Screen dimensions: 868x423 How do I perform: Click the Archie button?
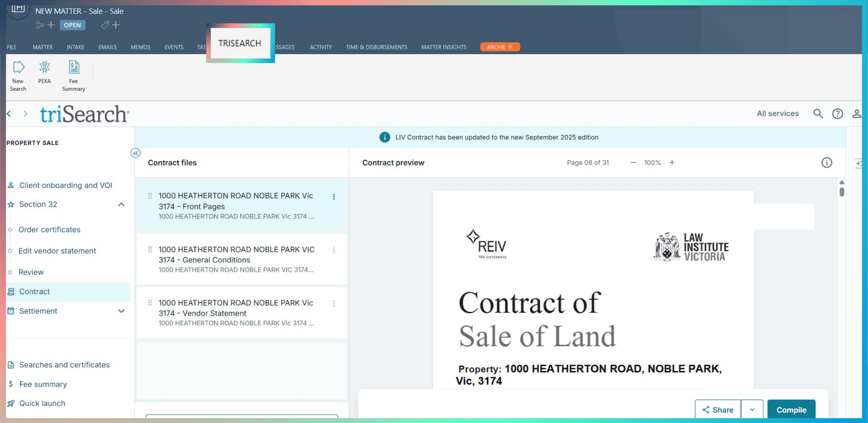tap(500, 47)
